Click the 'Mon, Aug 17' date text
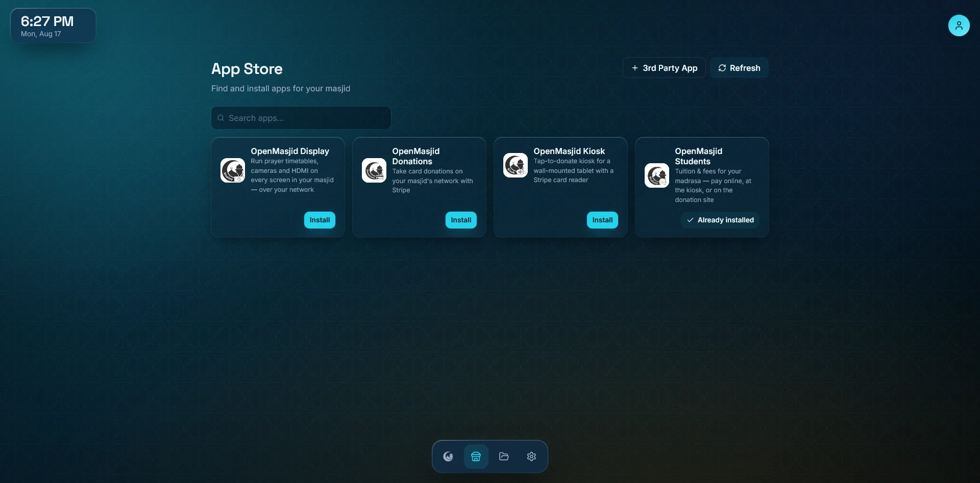The width and height of the screenshot is (980, 483). [41, 34]
